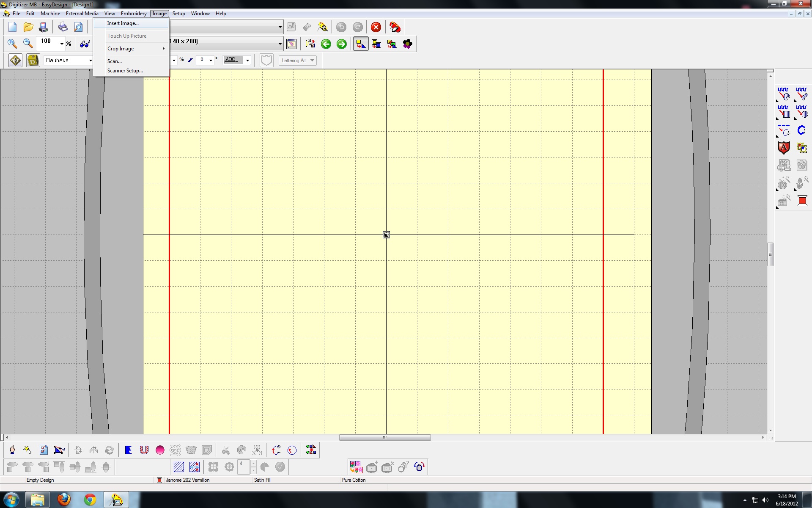Print the design with the printer icon
The height and width of the screenshot is (508, 812).
pos(63,28)
